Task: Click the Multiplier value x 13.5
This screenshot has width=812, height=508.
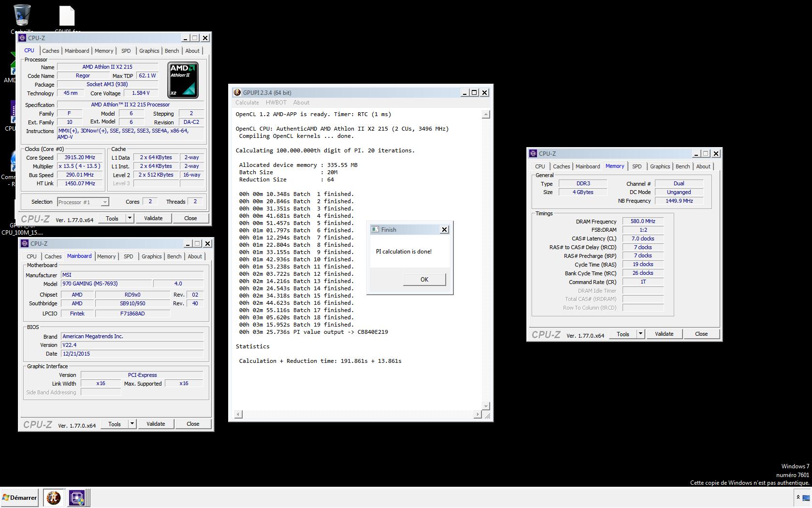Action: coord(80,166)
